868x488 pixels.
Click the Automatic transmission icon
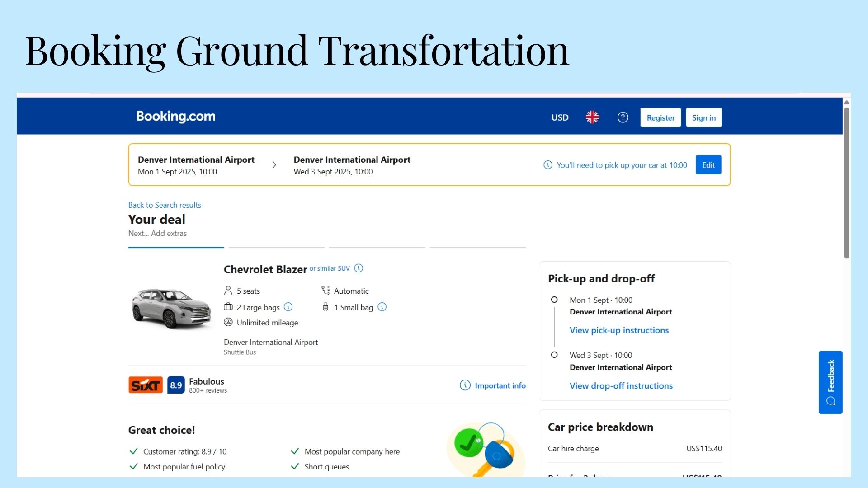pos(325,291)
